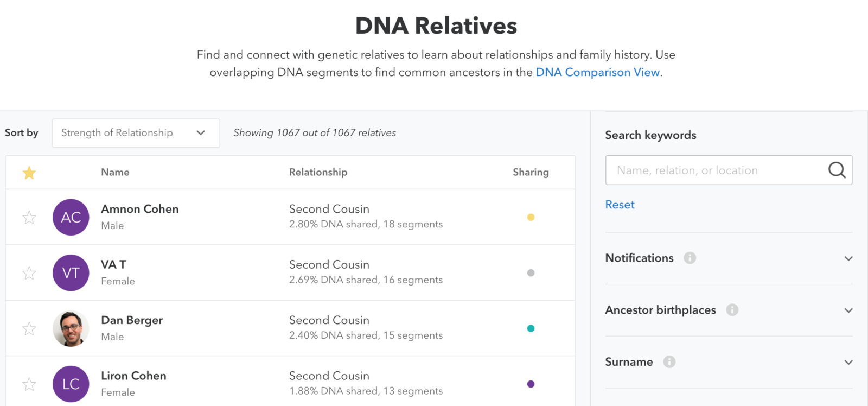868x406 pixels.
Task: Mark Dan Berger as favorite
Action: (29, 328)
